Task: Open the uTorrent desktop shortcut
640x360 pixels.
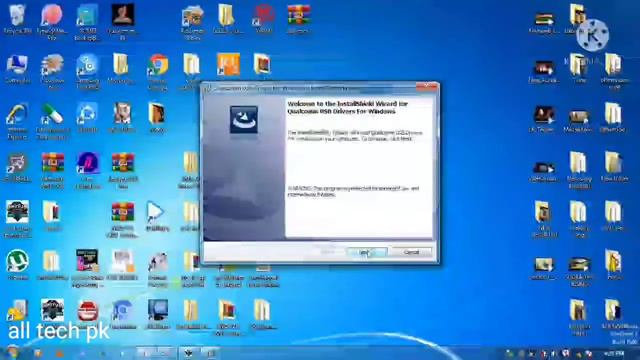Action: (17, 265)
